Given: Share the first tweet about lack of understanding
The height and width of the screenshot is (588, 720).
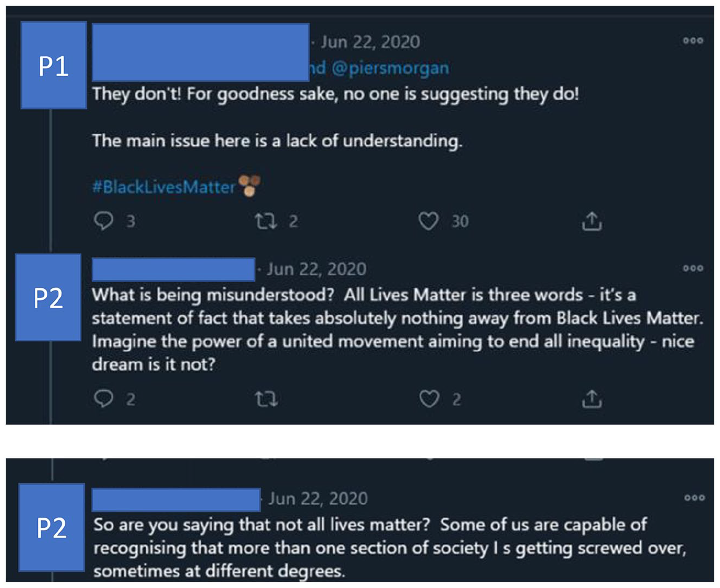Looking at the screenshot, I should pos(592,221).
